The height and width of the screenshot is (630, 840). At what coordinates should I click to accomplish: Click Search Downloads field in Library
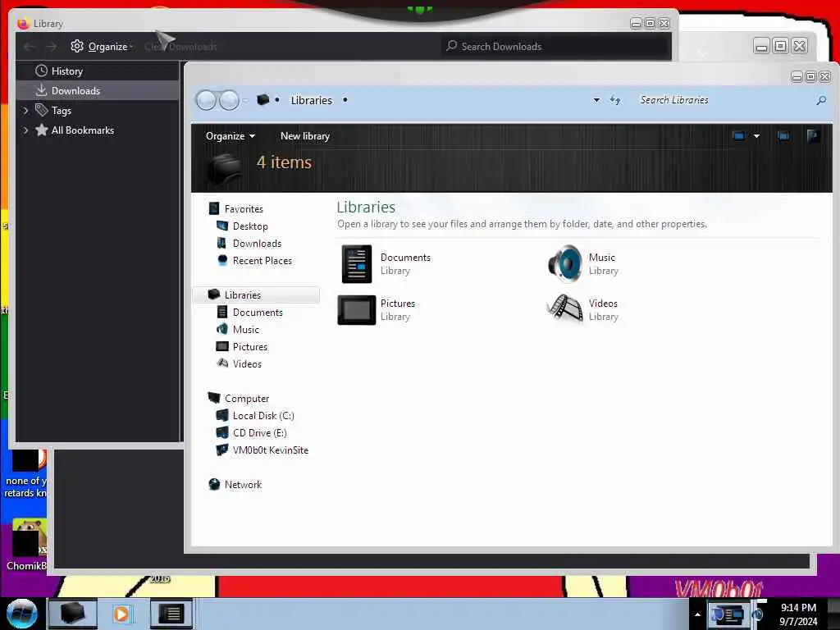[557, 47]
